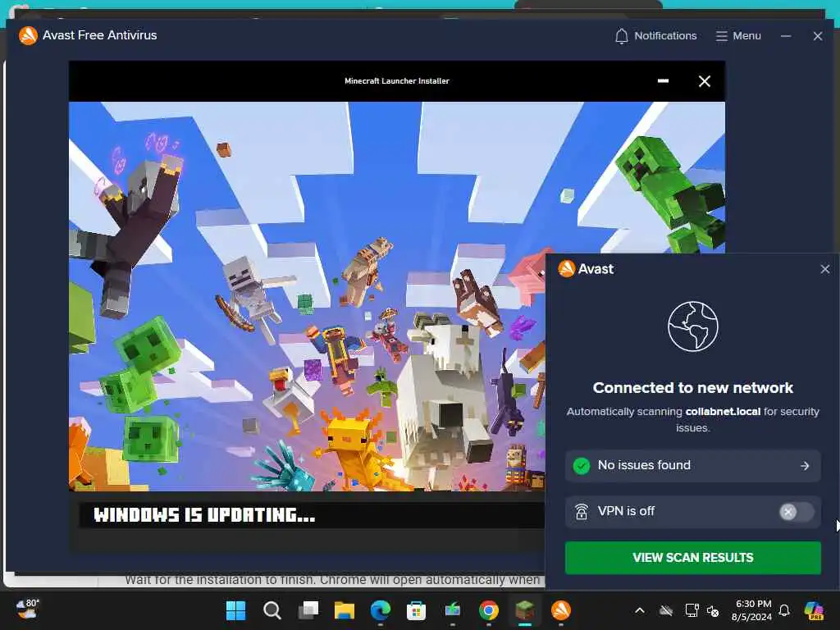Click VIEW SCAN RESULTS button
Image resolution: width=840 pixels, height=630 pixels.
point(692,558)
